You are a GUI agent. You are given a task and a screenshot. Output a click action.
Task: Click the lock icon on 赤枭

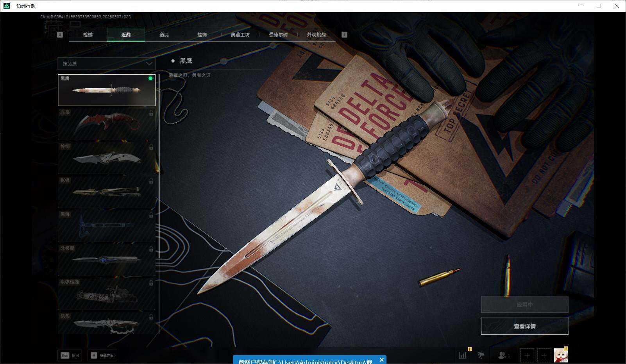(x=151, y=113)
